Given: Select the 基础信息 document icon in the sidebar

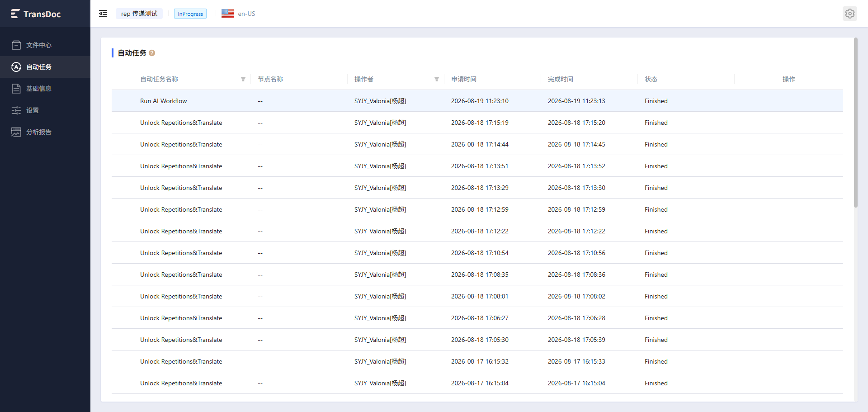Looking at the screenshot, I should coord(16,89).
